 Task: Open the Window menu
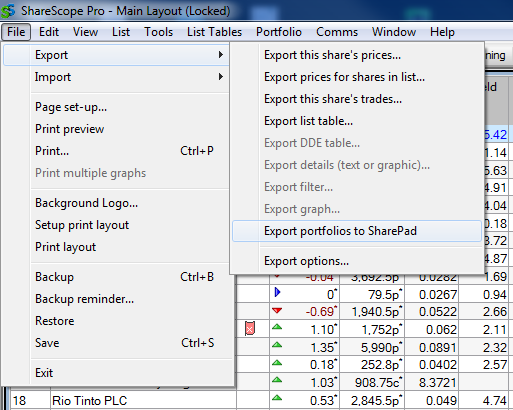click(x=394, y=32)
